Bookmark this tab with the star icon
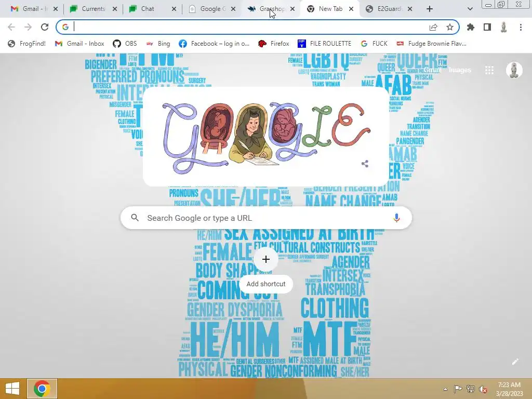This screenshot has height=399, width=532. click(x=450, y=27)
